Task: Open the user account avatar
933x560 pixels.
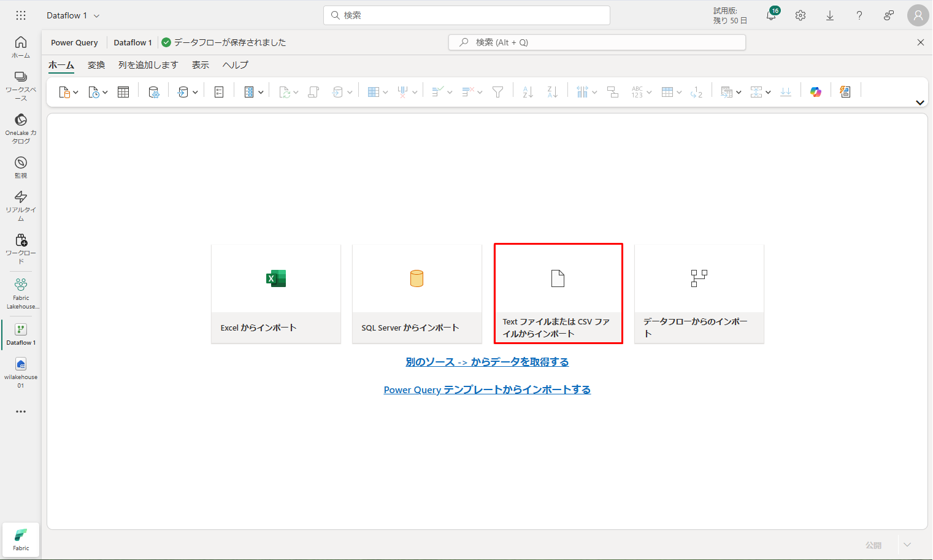Action: (918, 15)
